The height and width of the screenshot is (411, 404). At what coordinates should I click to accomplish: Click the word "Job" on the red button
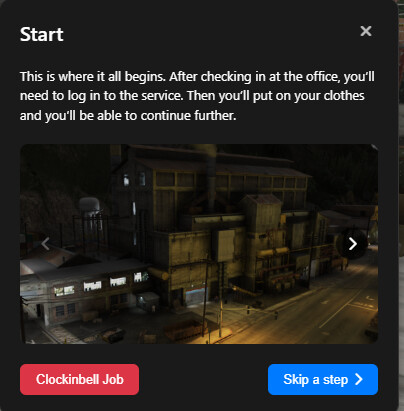113,379
